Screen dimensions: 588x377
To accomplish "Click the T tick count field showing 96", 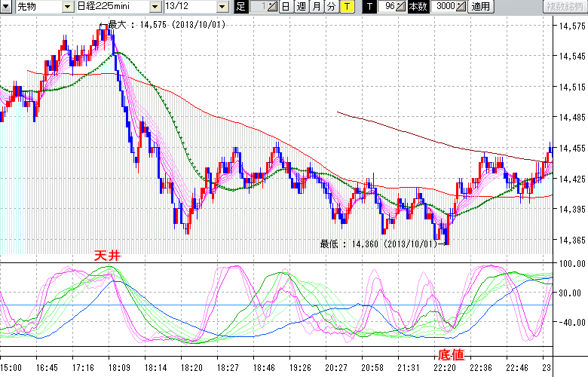I will click(x=388, y=7).
